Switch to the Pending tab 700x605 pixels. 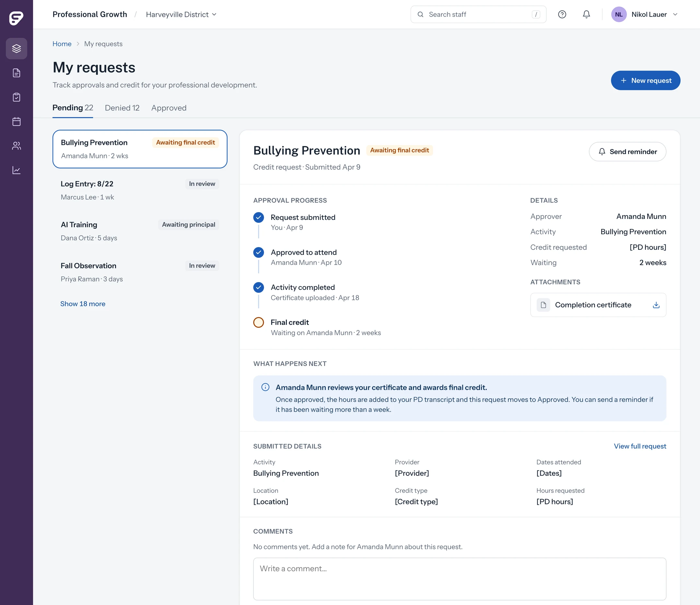coord(73,108)
